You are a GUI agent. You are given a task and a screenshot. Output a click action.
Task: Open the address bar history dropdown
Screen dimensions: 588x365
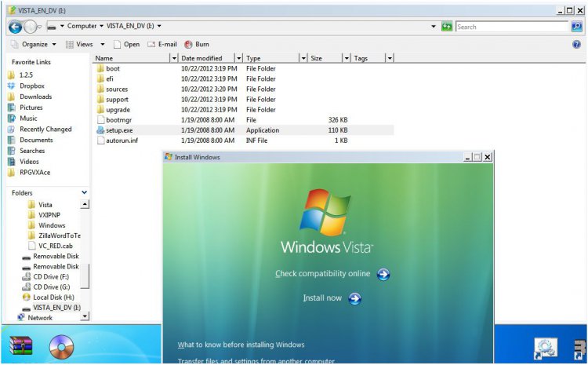click(x=434, y=26)
